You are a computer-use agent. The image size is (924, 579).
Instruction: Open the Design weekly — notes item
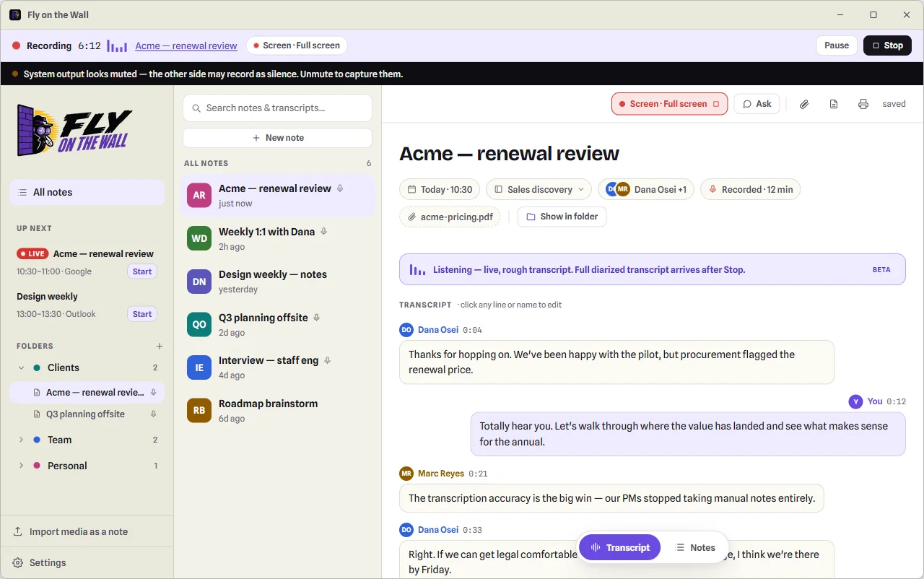pos(277,282)
